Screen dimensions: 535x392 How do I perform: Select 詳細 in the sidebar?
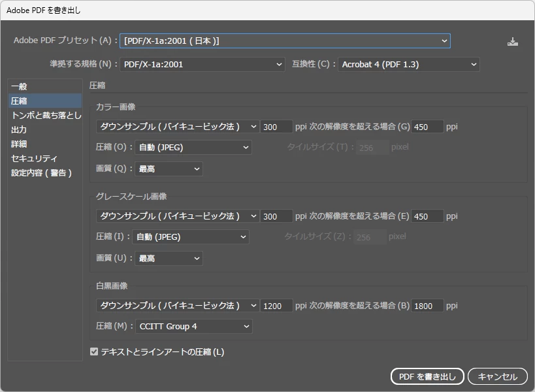(45, 144)
